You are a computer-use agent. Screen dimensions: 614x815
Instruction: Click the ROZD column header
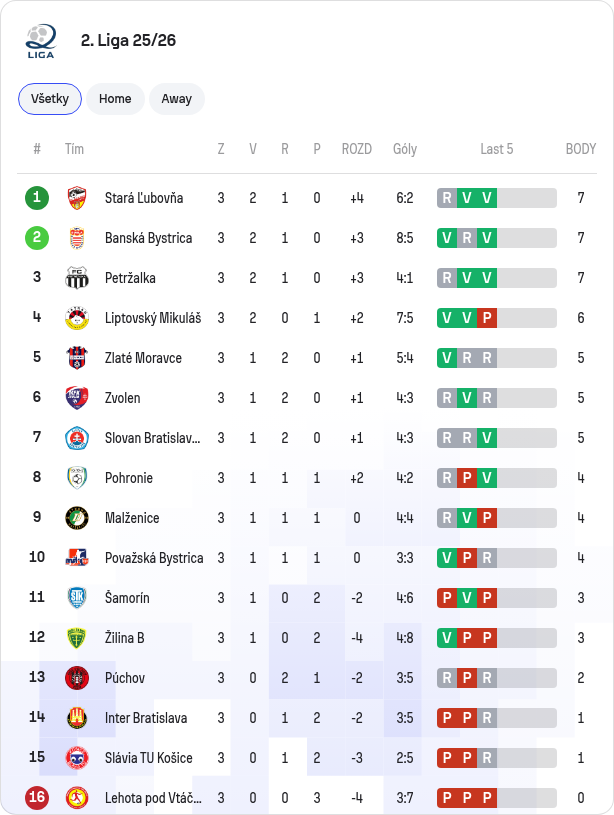coord(357,149)
